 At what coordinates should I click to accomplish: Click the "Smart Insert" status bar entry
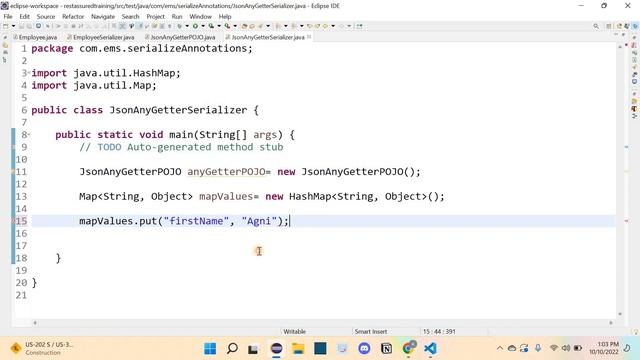click(x=371, y=331)
